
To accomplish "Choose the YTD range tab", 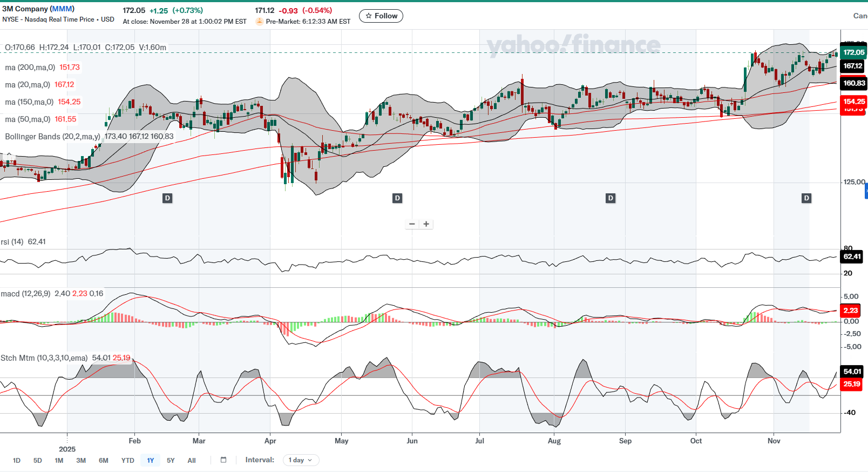I will (127, 461).
